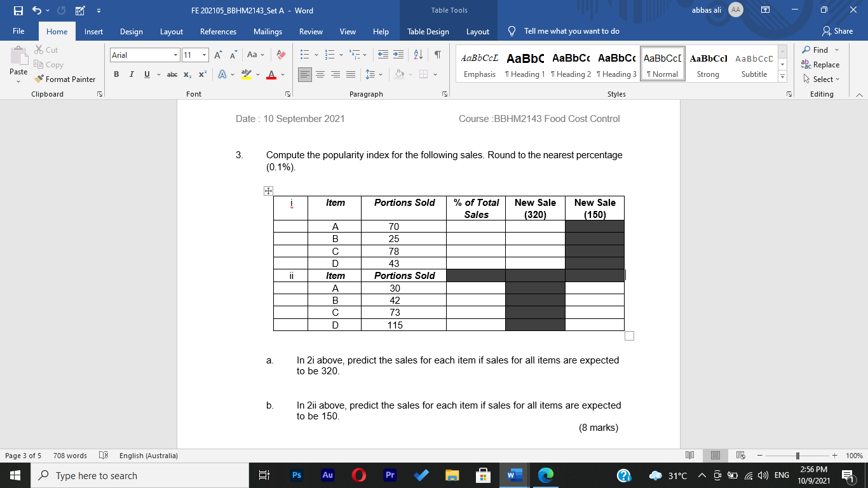Toggle bold formatting
The height and width of the screenshot is (488, 868).
[116, 74]
